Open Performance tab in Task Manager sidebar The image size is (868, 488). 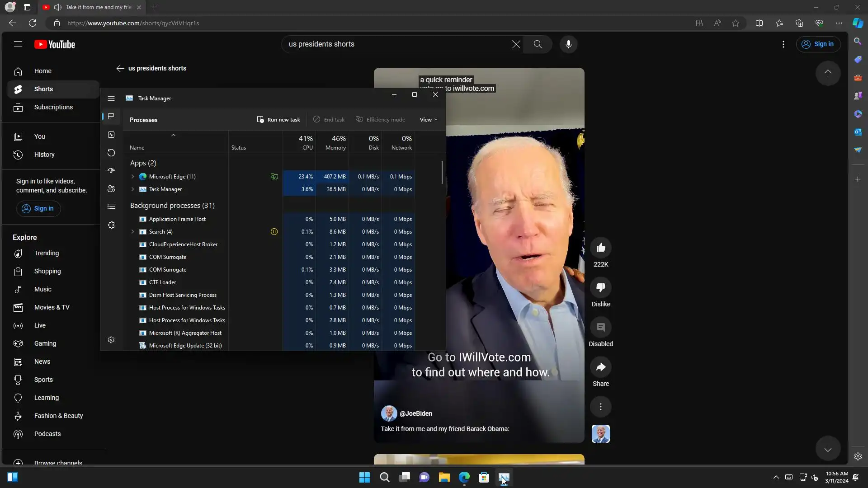coord(111,135)
